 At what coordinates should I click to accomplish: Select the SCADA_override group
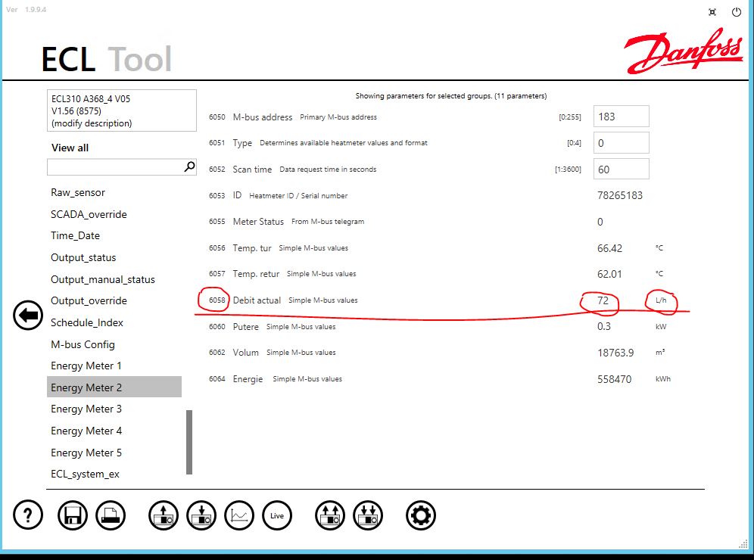[89, 214]
